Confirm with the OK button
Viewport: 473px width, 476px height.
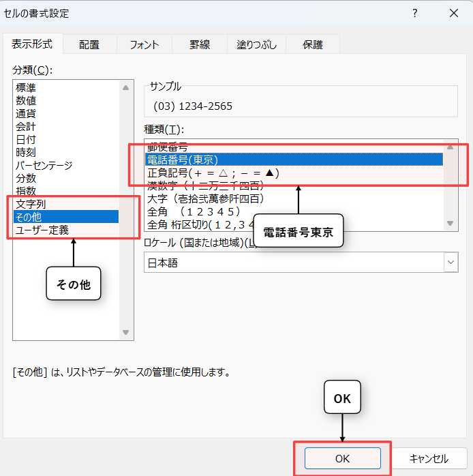click(x=342, y=459)
